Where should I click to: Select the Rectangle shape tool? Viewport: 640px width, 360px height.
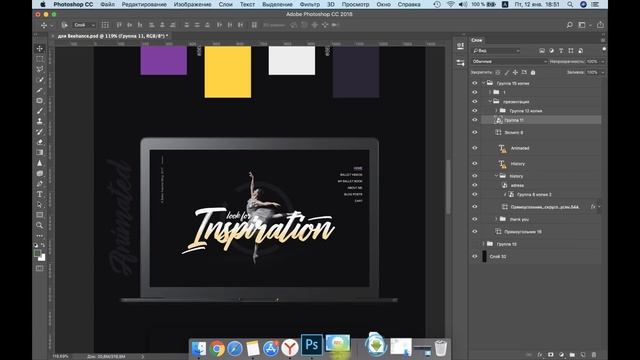(x=40, y=215)
